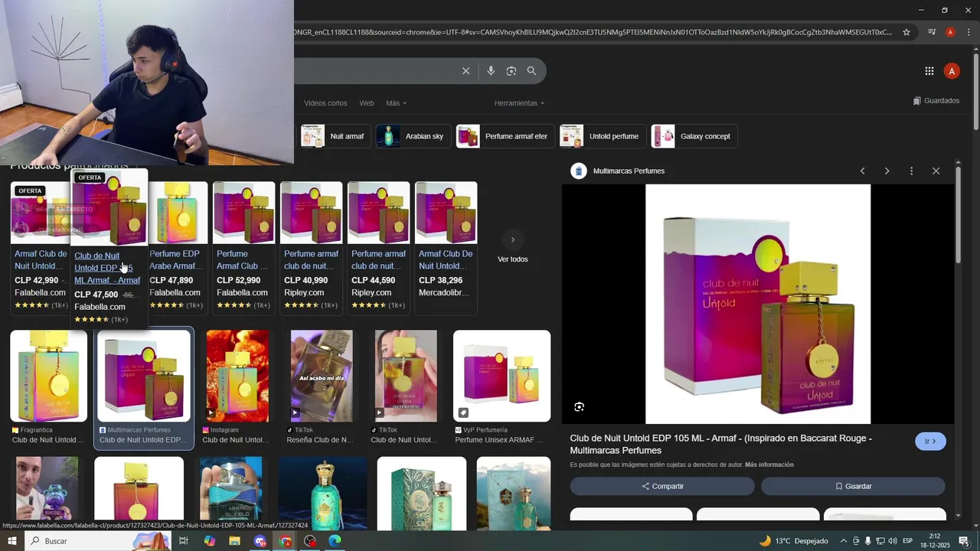
Task: Open Chrome three-dot menu
Action: point(969,32)
